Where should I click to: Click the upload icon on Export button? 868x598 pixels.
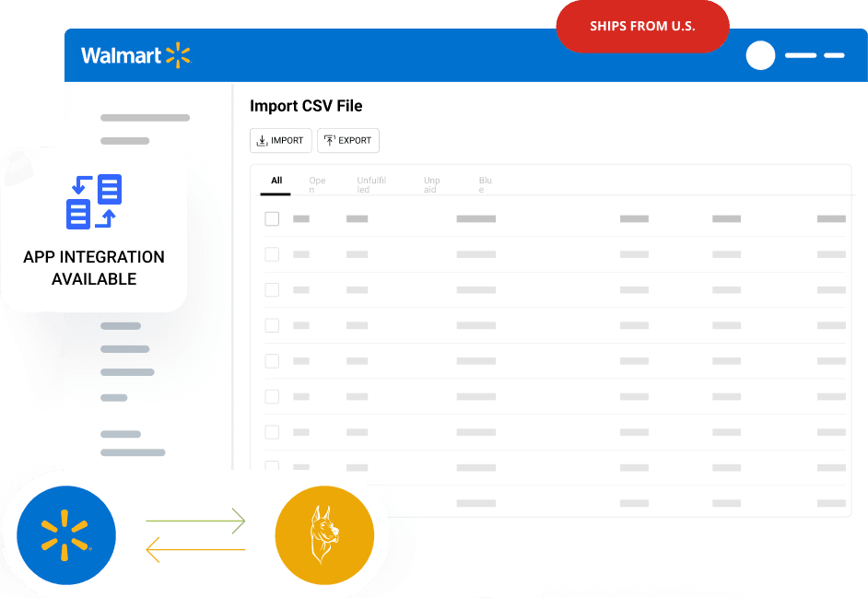(x=329, y=141)
